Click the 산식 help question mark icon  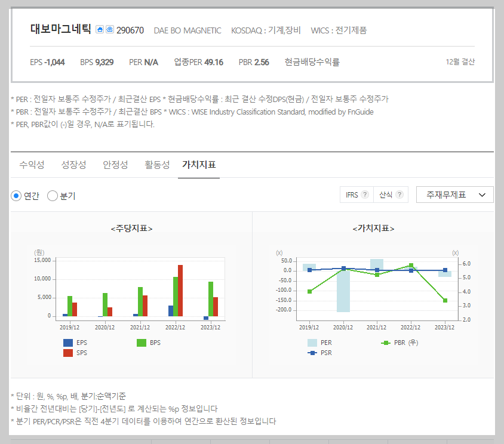point(399,195)
